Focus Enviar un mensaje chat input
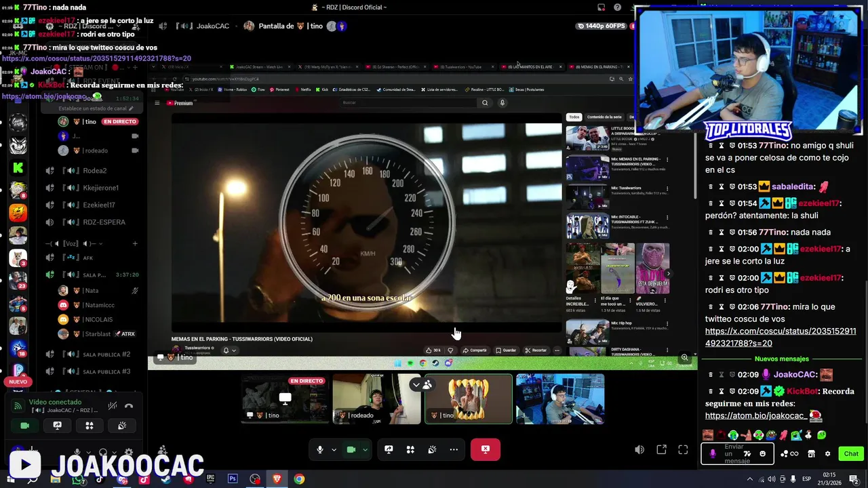 pyautogui.click(x=736, y=454)
